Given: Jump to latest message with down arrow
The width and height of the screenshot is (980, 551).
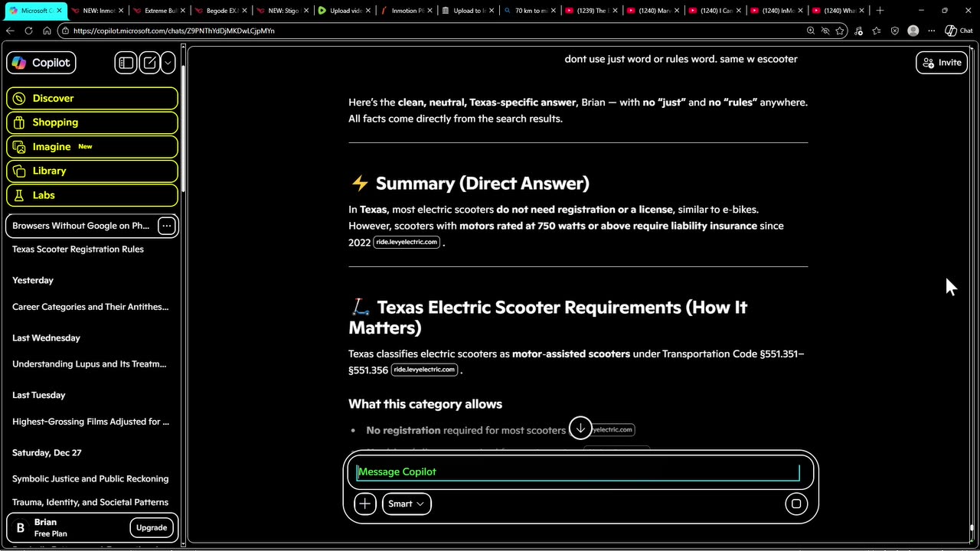Looking at the screenshot, I should pos(580,428).
